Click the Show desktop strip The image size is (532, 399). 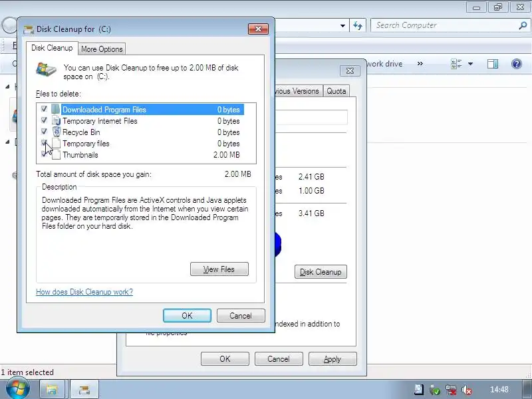(527, 389)
